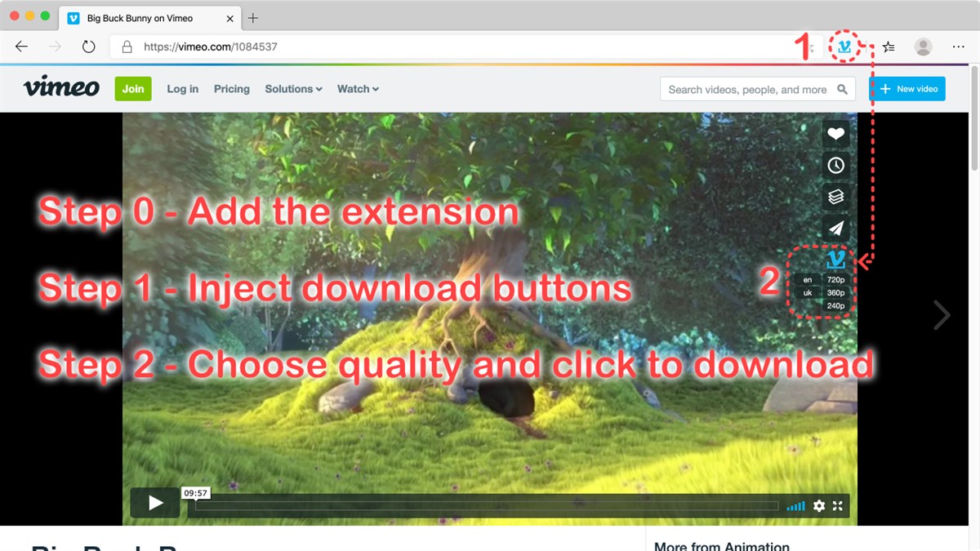Viewport: 980px width, 551px height.
Task: Download the uk subtitles
Action: tap(808, 292)
